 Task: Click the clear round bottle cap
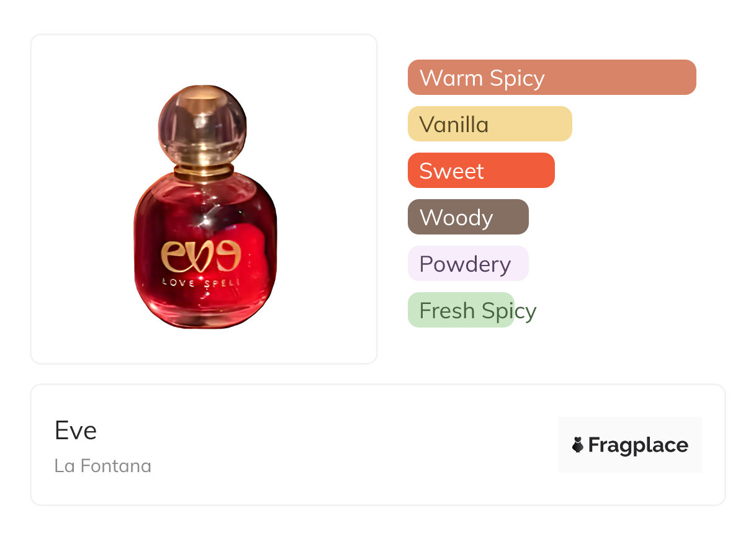202,124
